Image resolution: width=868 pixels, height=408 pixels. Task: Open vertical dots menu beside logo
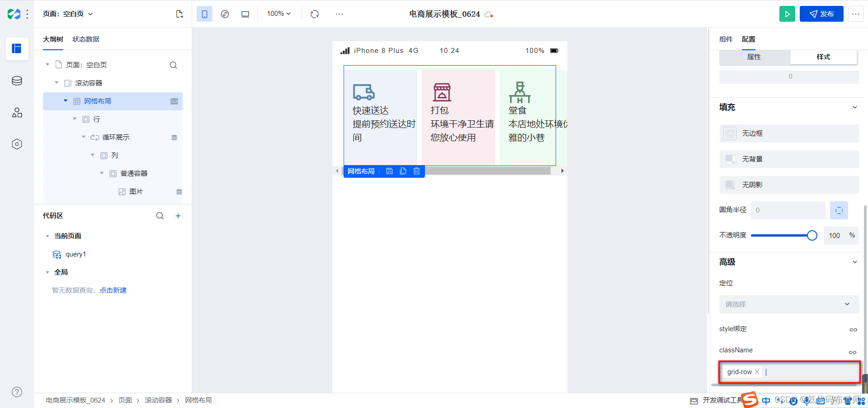(x=28, y=14)
